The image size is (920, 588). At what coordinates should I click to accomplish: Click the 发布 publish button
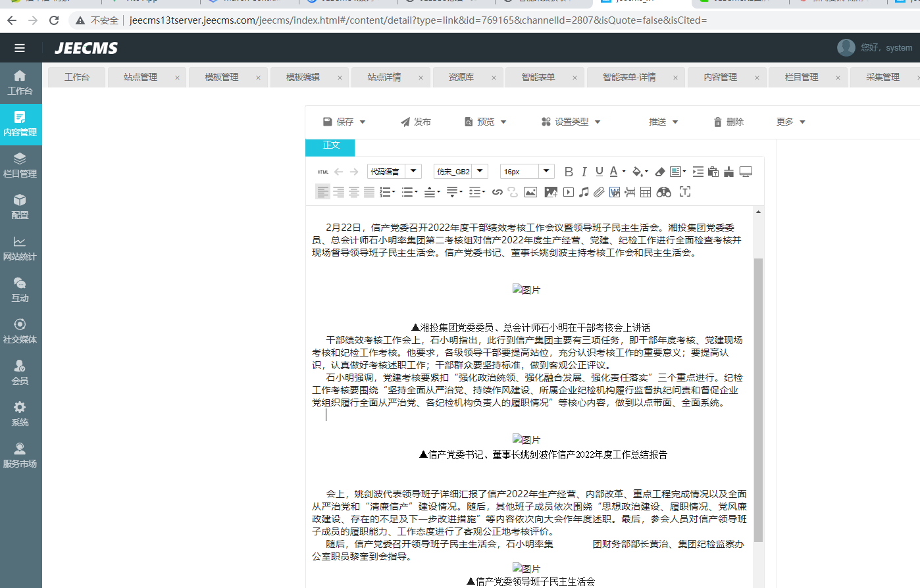pos(415,122)
